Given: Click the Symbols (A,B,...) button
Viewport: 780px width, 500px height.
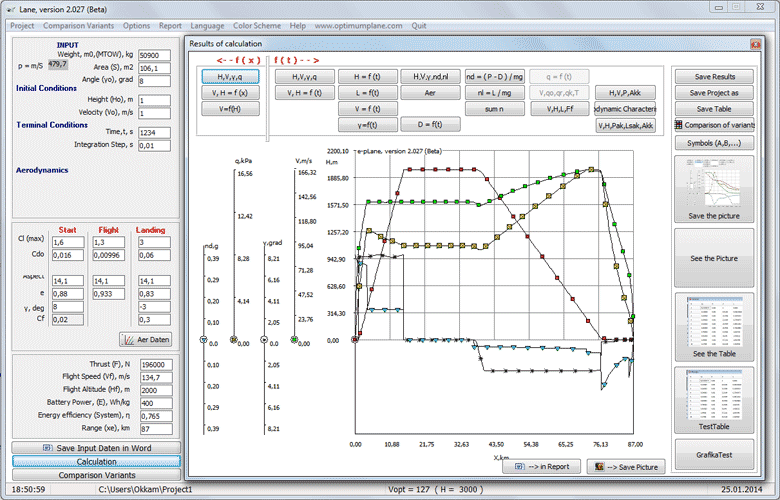Looking at the screenshot, I should (x=714, y=143).
